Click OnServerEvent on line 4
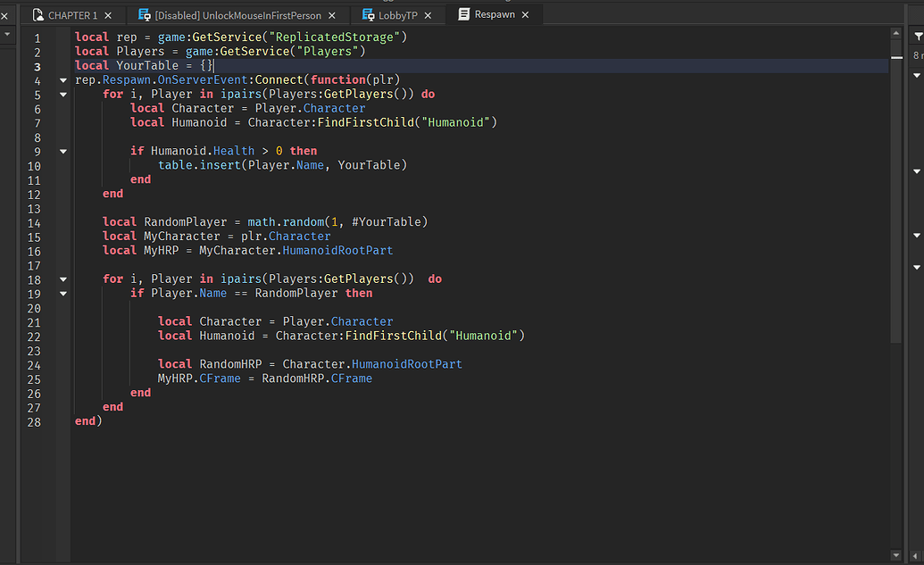The image size is (924, 565). [203, 79]
